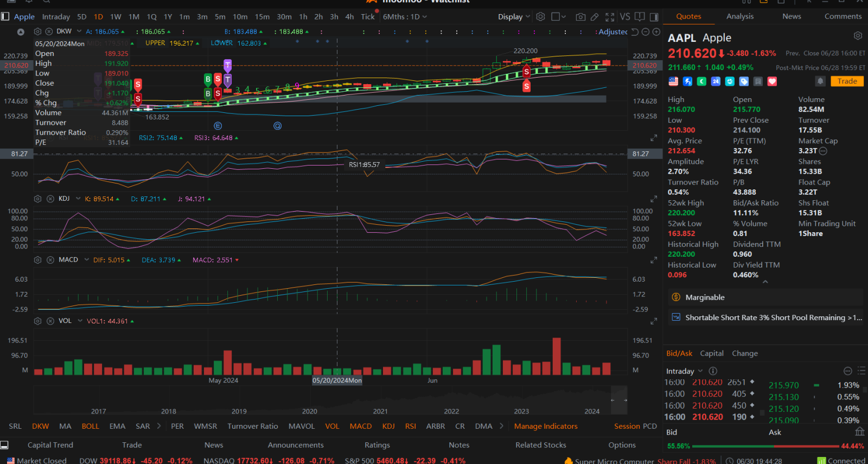
Task: Enable the ARBR indicator
Action: click(436, 426)
